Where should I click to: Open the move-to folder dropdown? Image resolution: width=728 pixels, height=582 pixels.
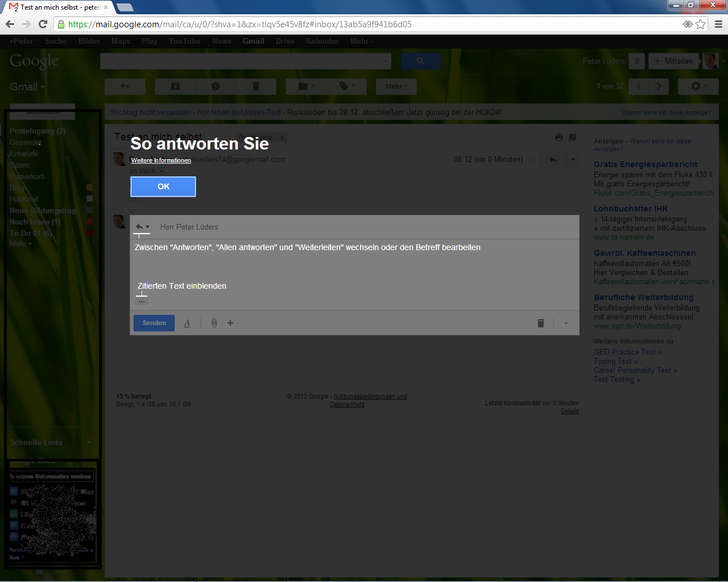[x=307, y=86]
